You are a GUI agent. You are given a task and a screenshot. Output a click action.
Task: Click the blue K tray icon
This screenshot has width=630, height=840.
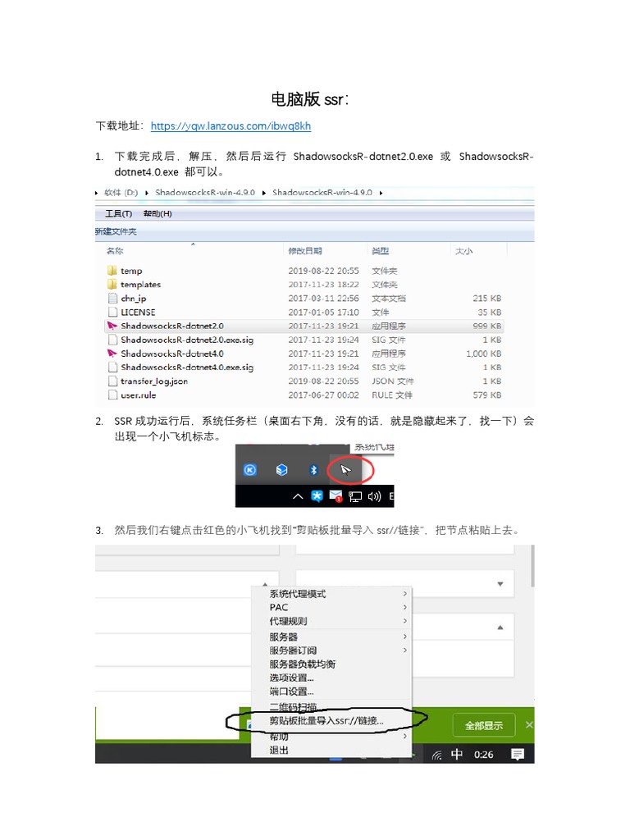click(250, 470)
